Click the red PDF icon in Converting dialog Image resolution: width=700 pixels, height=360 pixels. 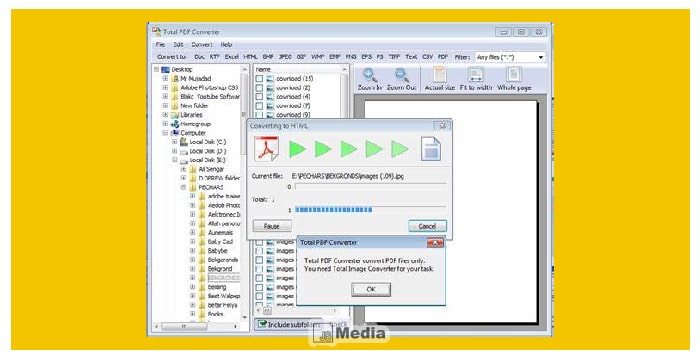click(x=267, y=149)
